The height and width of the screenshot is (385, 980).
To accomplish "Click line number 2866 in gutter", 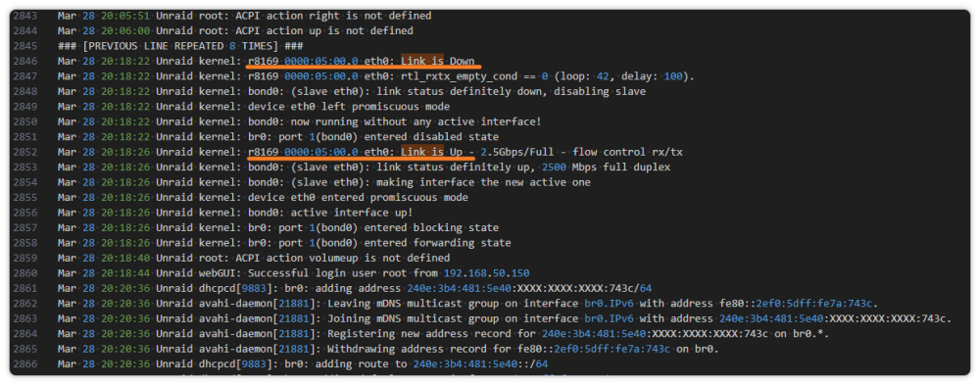I will coord(25,364).
